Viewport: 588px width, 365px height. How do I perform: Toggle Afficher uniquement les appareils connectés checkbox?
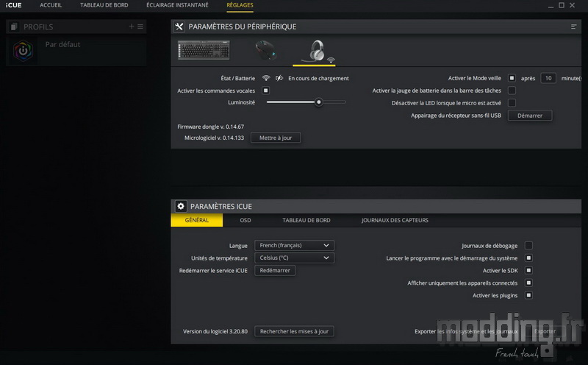pyautogui.click(x=528, y=283)
